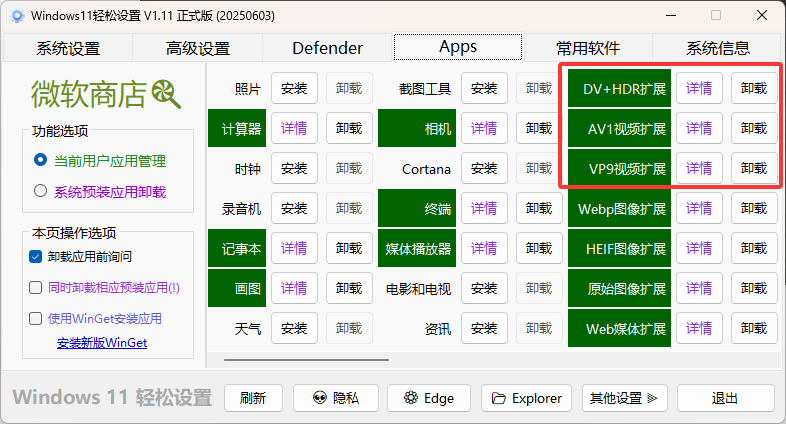This screenshot has width=786, height=424.
Task: Click the 微软商店 heading text
Action: click(89, 94)
